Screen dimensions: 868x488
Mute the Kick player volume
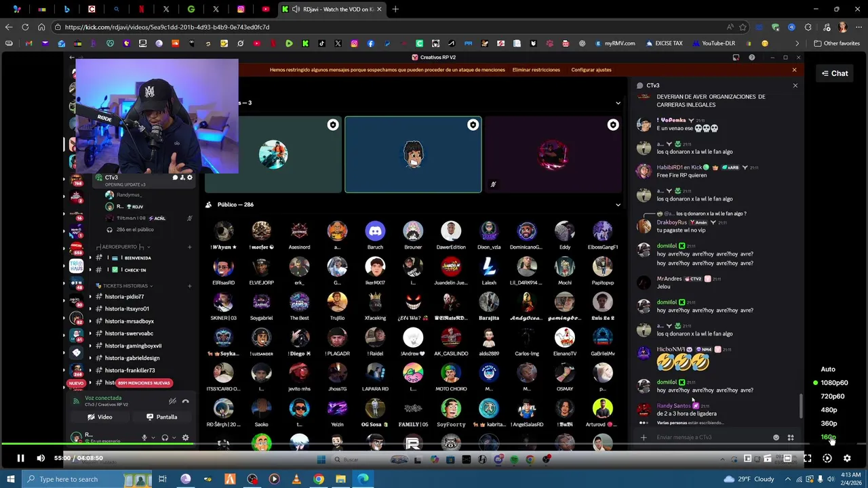point(41,458)
